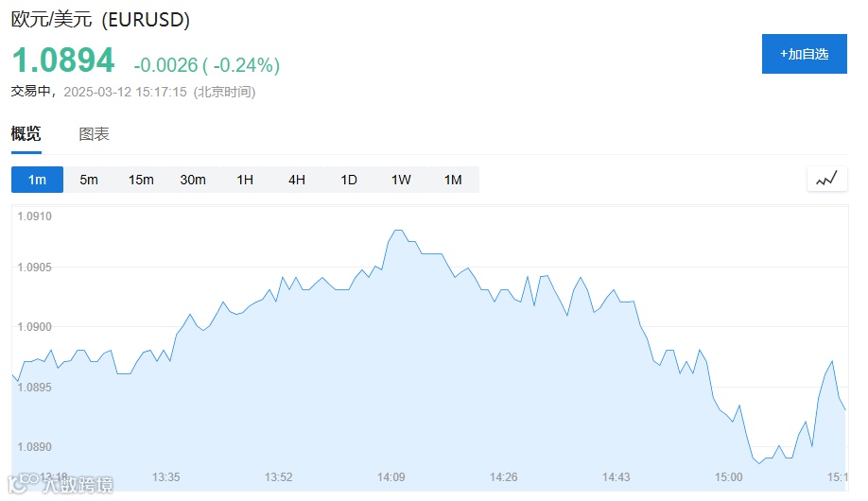Add EURUSD to watchlist with +加自选
The width and height of the screenshot is (868, 501).
804,54
